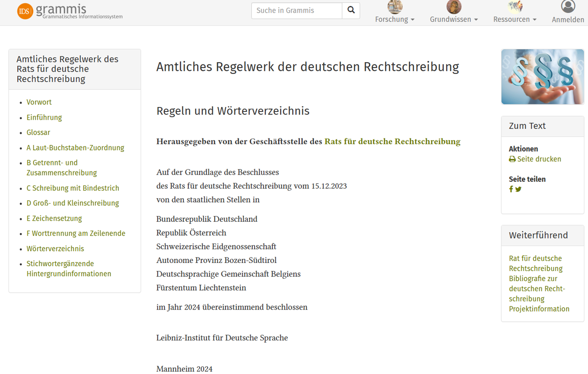Select Anmelden in the top navigation
The height and width of the screenshot is (374, 588).
(x=568, y=19)
